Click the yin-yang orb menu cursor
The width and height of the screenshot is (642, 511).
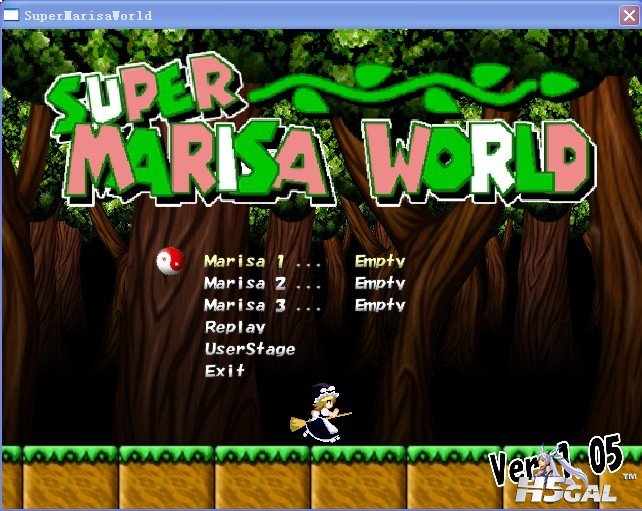[170, 261]
